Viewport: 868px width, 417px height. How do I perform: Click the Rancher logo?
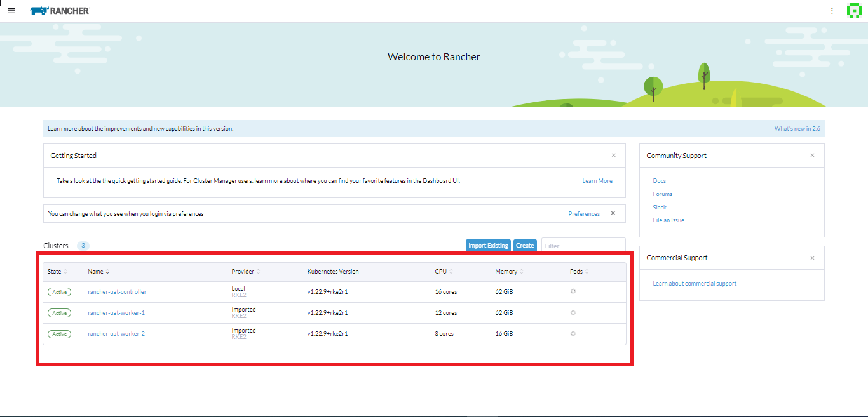click(x=60, y=11)
